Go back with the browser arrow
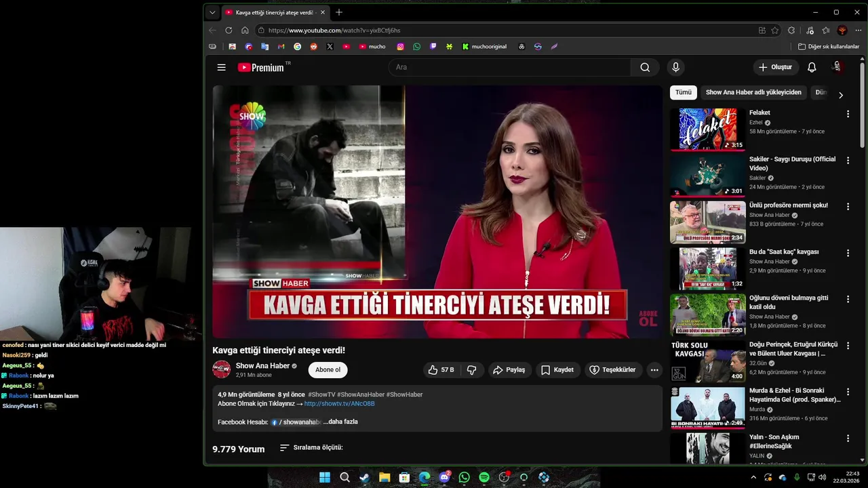Image resolution: width=868 pixels, height=488 pixels. (212, 30)
